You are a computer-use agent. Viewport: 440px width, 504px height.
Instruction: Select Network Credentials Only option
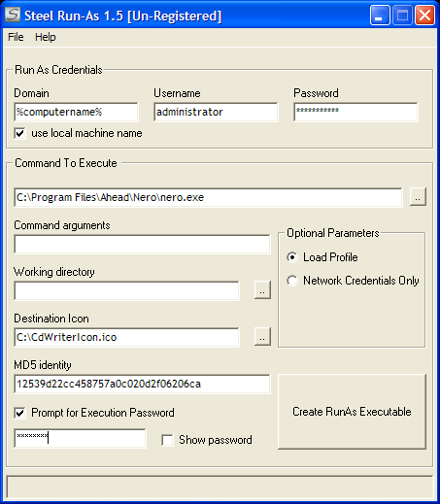pos(292,281)
